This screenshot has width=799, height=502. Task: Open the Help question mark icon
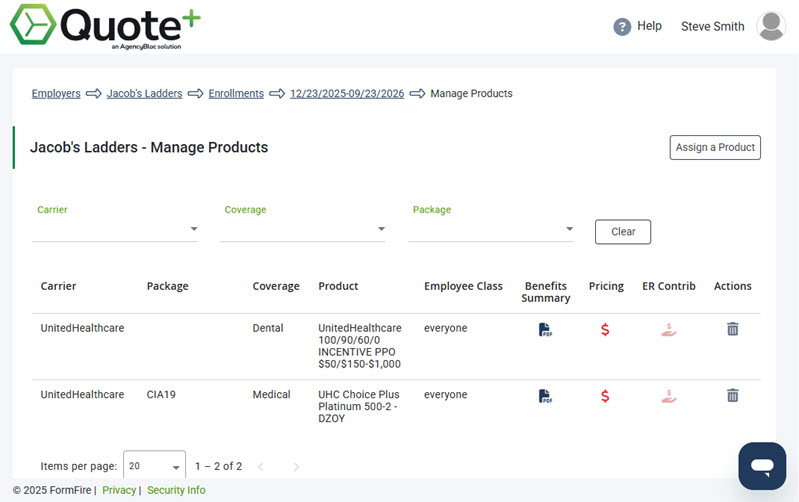(622, 27)
